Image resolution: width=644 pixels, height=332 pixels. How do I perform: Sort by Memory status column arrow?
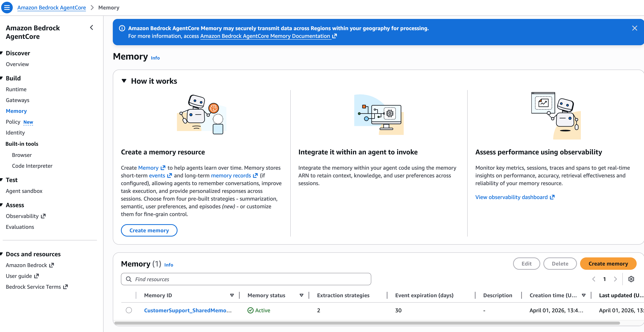[301, 295]
